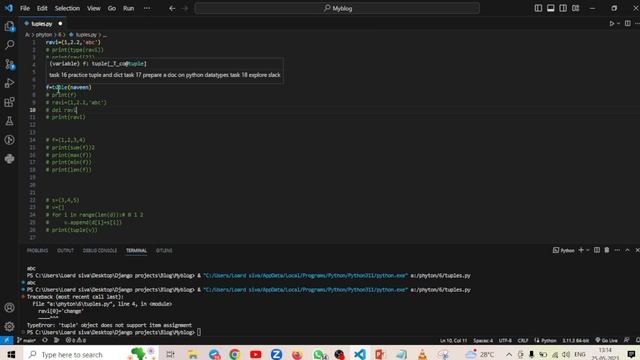Viewport: 640px width, 360px height.
Task: Open the Python extension view in activity bar
Action: click(x=9, y=158)
